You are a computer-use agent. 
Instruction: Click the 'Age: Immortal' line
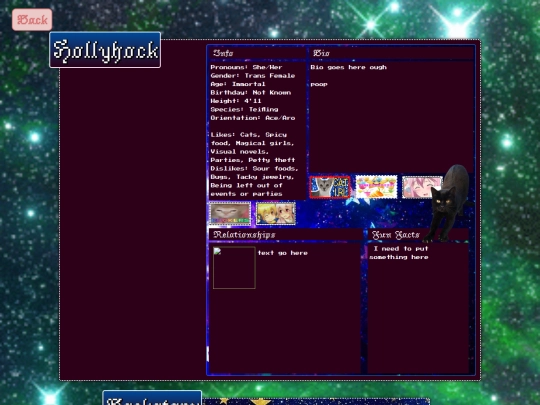pyautogui.click(x=238, y=84)
